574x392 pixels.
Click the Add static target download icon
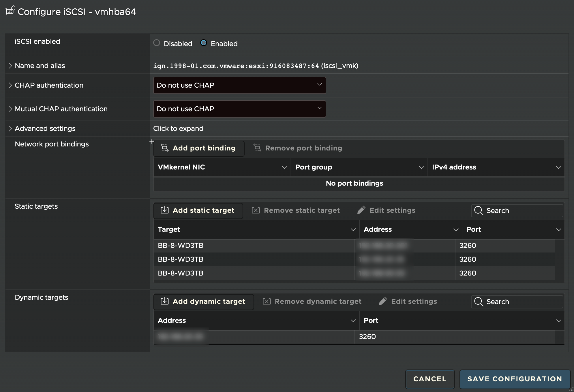[x=164, y=210]
